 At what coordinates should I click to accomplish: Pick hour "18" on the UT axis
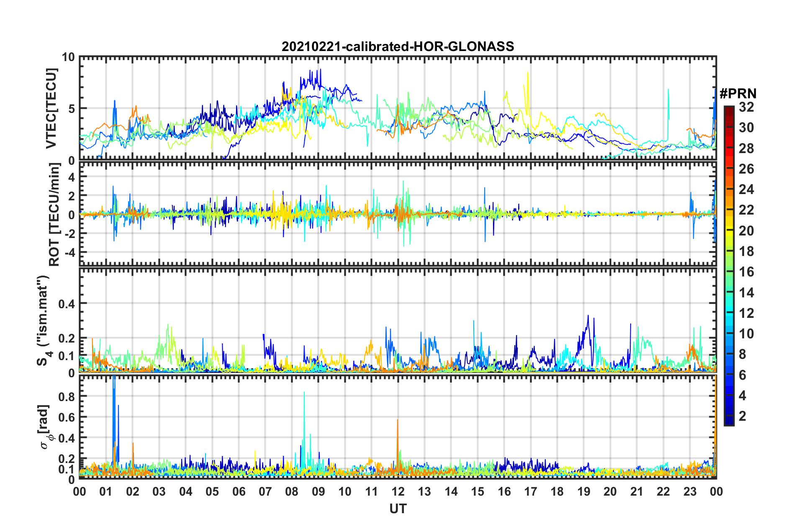point(557,491)
